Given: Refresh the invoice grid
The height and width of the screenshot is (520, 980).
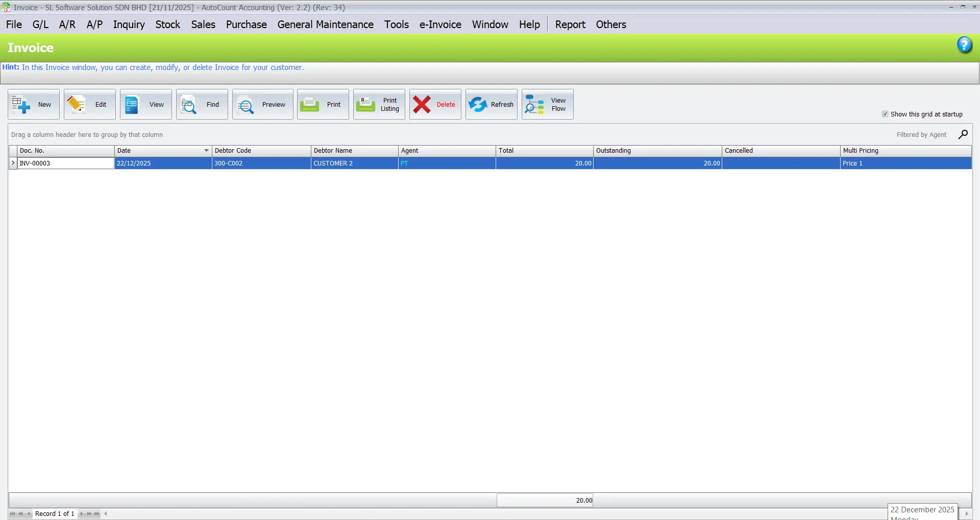Looking at the screenshot, I should [x=491, y=104].
